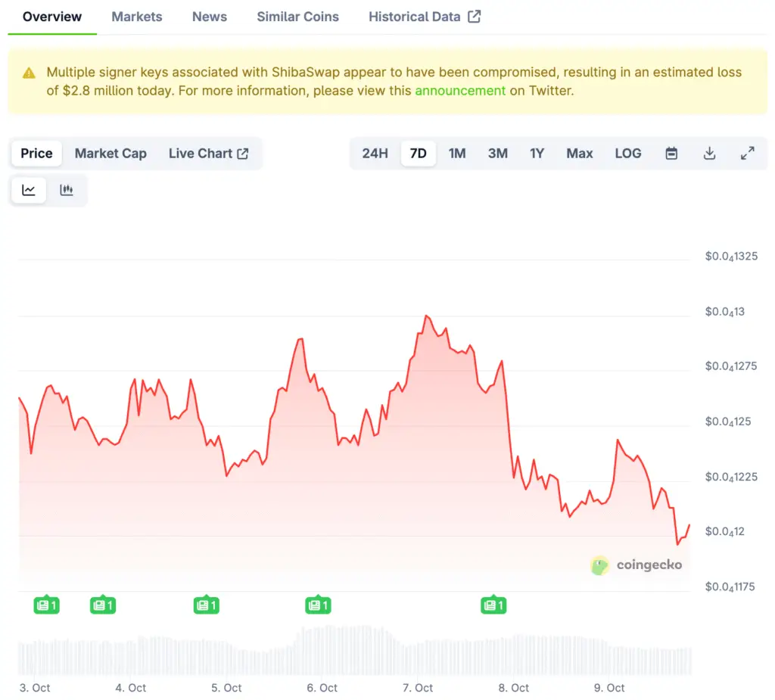Open news marker near 6. Oct

[x=318, y=605]
